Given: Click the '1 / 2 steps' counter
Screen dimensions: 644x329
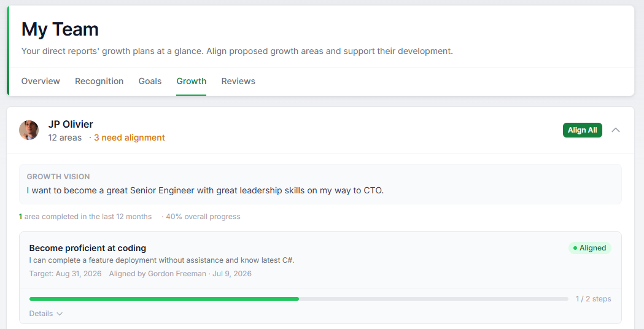Looking at the screenshot, I should tap(593, 299).
